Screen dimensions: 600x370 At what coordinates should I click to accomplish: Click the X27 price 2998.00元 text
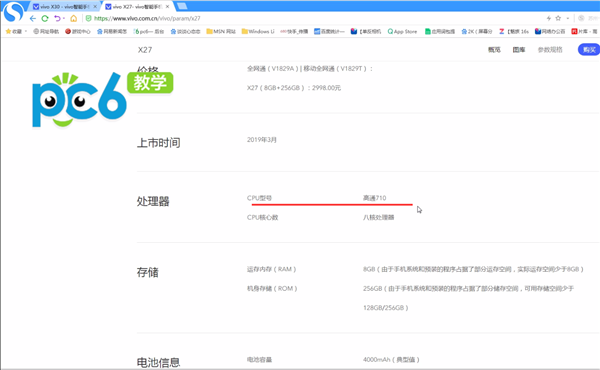click(x=293, y=88)
